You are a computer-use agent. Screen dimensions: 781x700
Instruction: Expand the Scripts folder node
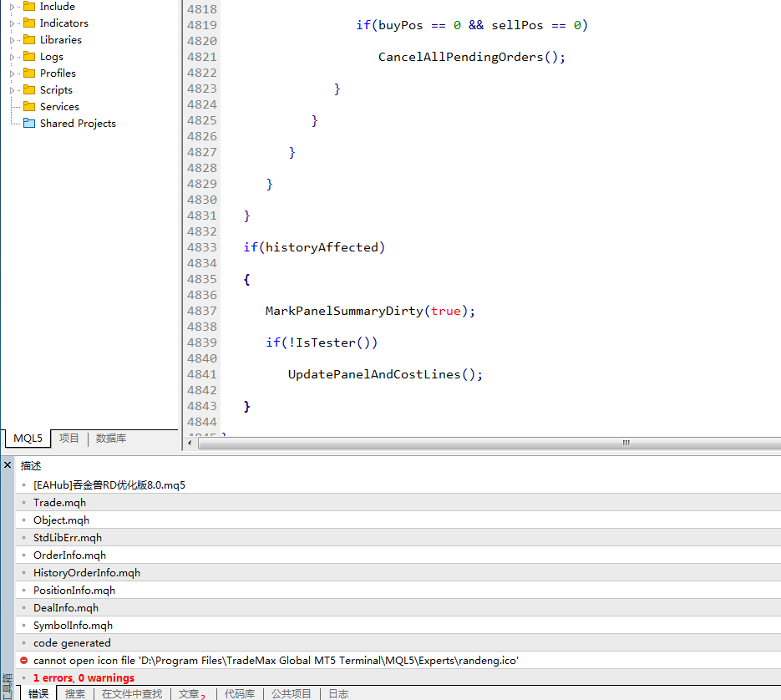12,90
